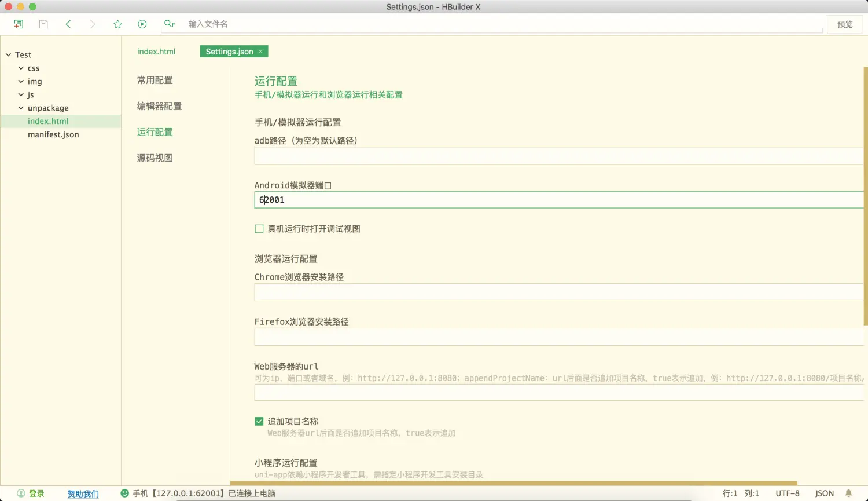
Task: Open the 赞助我们 sponsor link
Action: (x=83, y=494)
